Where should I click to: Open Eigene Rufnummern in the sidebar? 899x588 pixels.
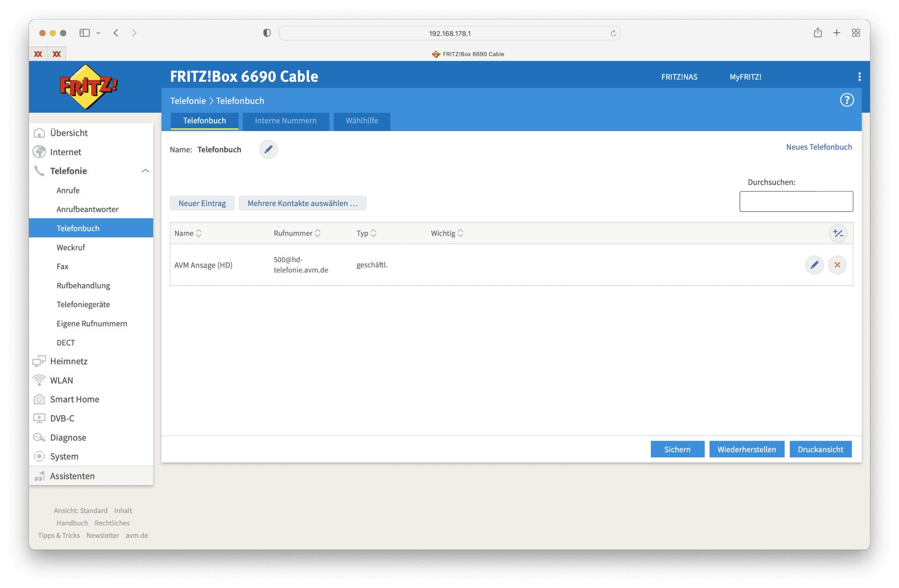91,323
